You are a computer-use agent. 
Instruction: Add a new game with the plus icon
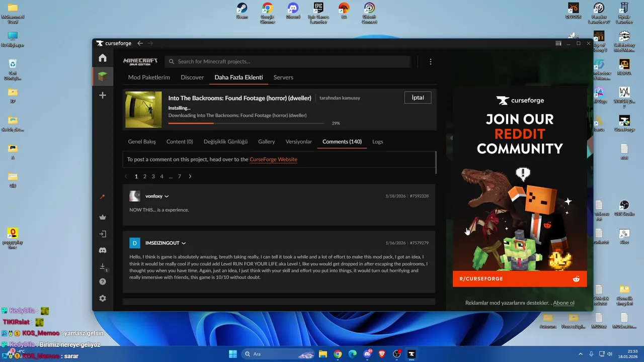pyautogui.click(x=103, y=95)
